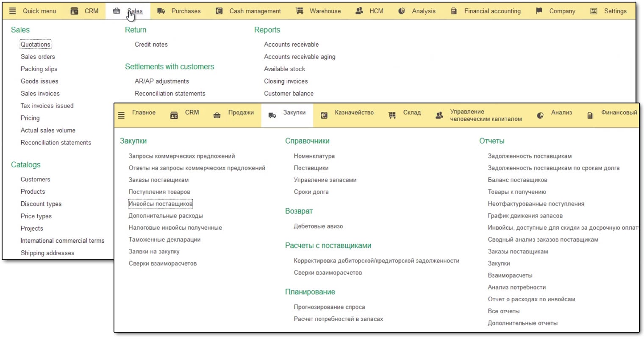This screenshot has height=339, width=644.
Task: Open the Quotations link under Sales
Action: [x=36, y=44]
